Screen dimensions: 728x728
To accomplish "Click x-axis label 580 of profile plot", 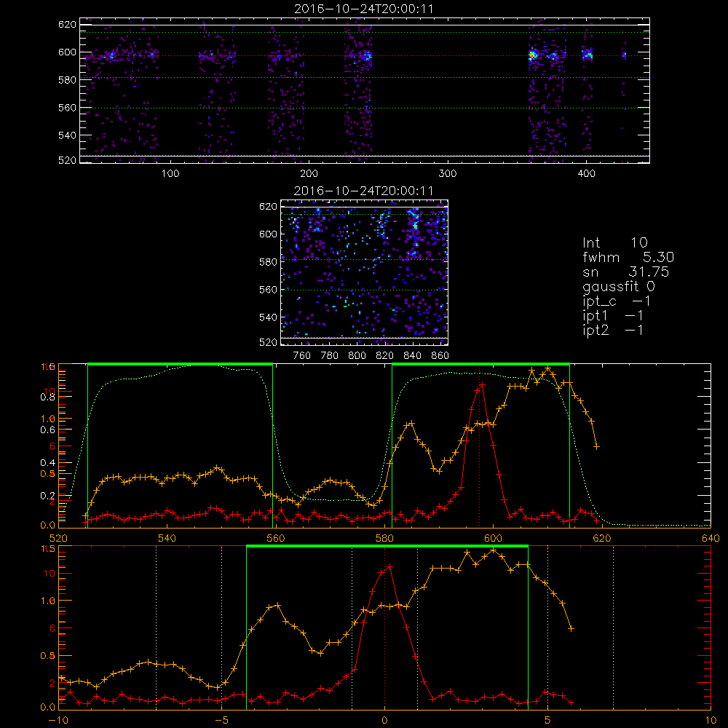I will click(x=384, y=539).
